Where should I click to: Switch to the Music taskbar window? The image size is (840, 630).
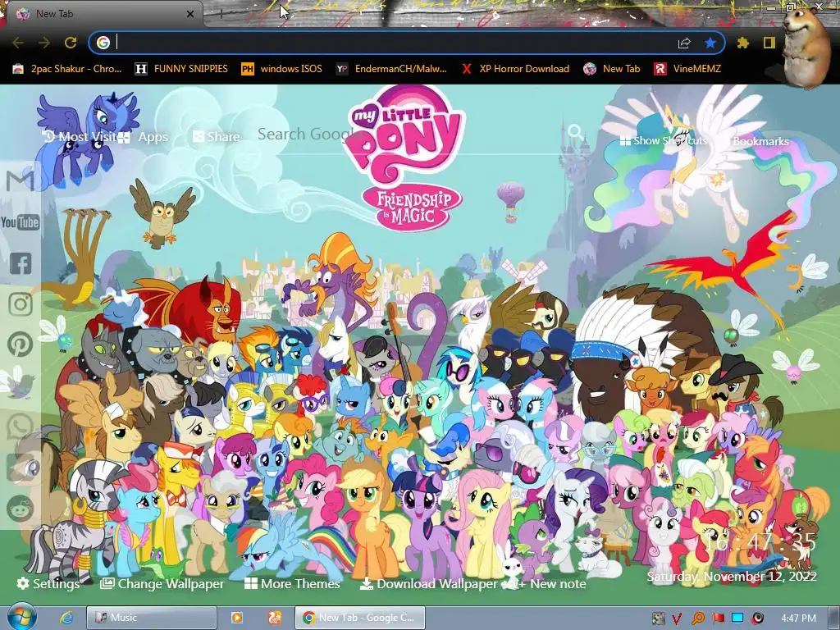pyautogui.click(x=151, y=618)
